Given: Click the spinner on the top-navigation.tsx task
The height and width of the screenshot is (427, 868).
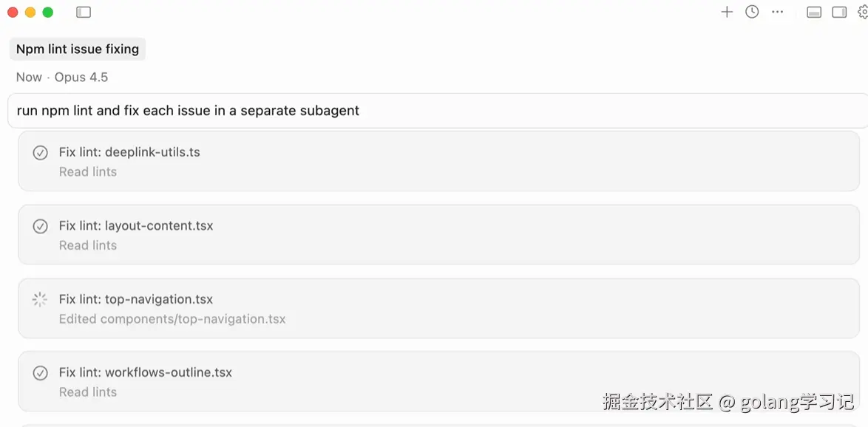Looking at the screenshot, I should click(39, 299).
